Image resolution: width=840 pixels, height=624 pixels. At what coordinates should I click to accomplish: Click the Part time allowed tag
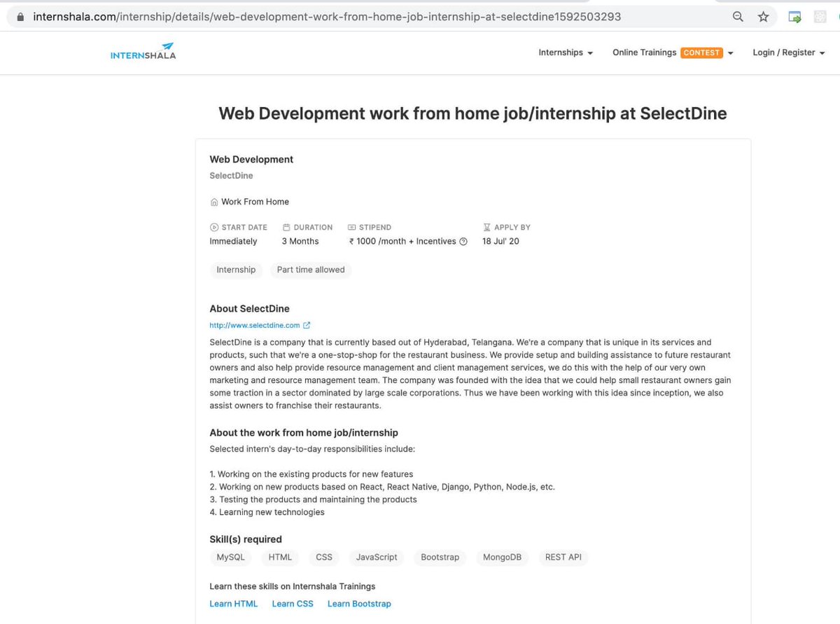pos(311,270)
